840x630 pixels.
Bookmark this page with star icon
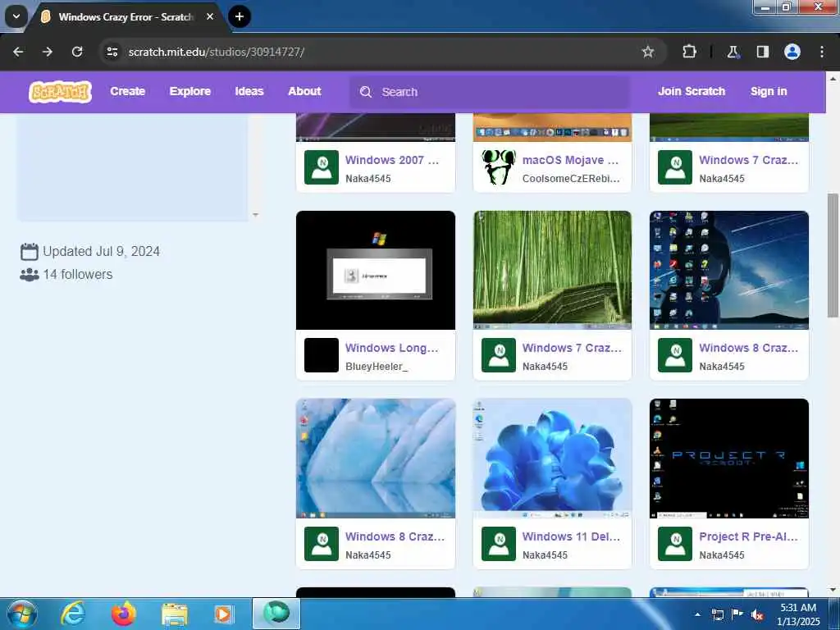click(x=648, y=52)
